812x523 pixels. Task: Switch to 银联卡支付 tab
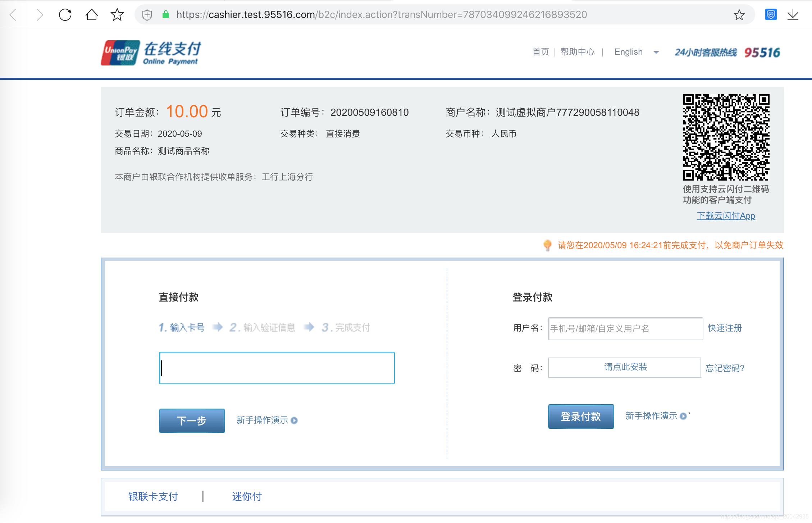coord(153,496)
